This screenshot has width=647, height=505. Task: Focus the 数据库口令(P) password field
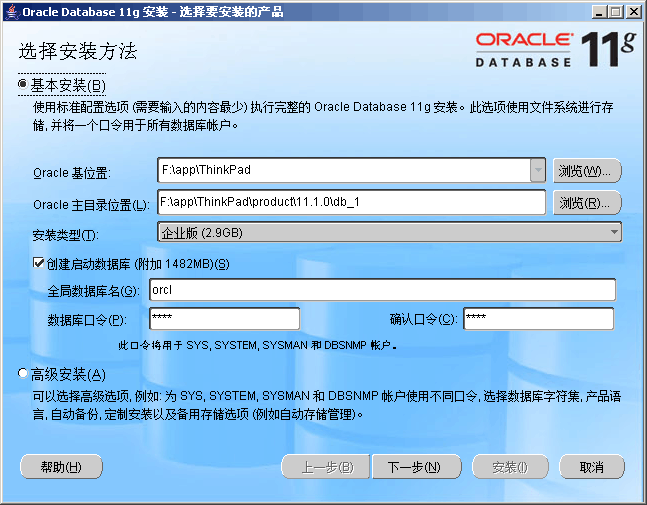pyautogui.click(x=224, y=319)
